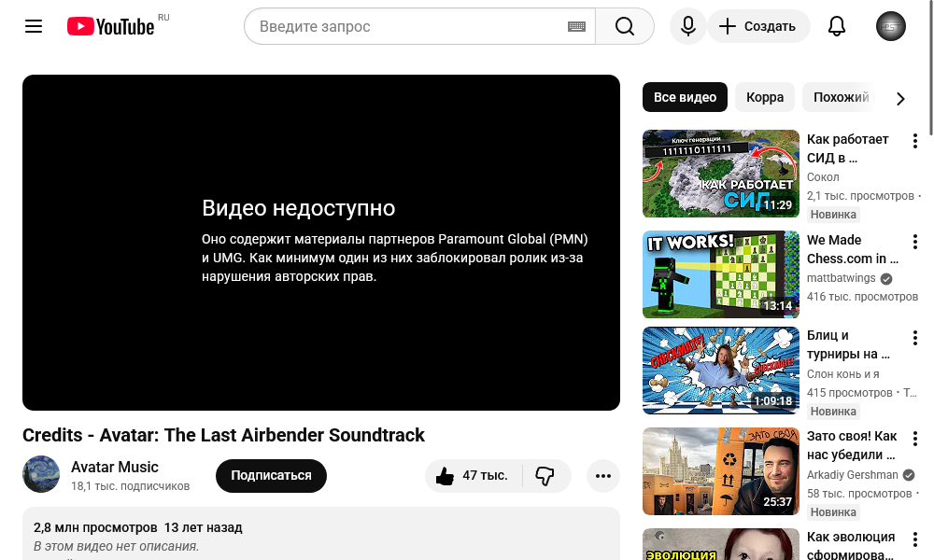Click Подписаться to subscribe
Image resolution: width=934 pixels, height=560 pixels.
click(x=271, y=475)
